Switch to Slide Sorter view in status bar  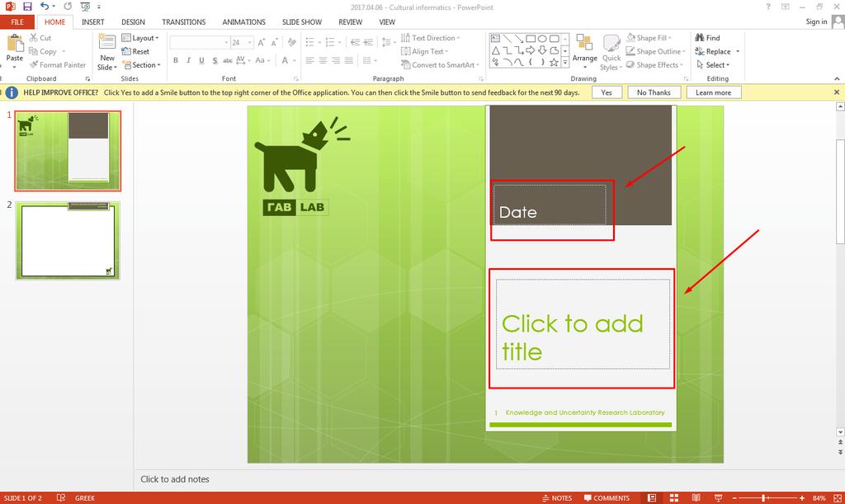[673, 498]
